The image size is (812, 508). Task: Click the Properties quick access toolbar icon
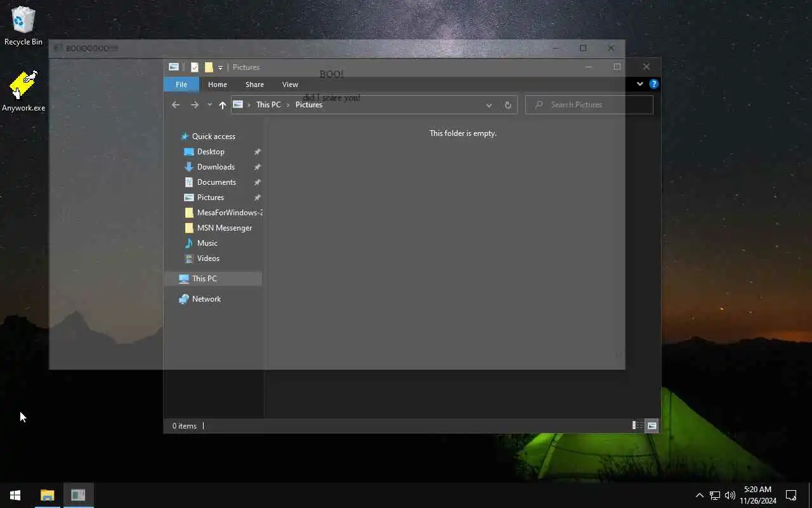pyautogui.click(x=195, y=67)
